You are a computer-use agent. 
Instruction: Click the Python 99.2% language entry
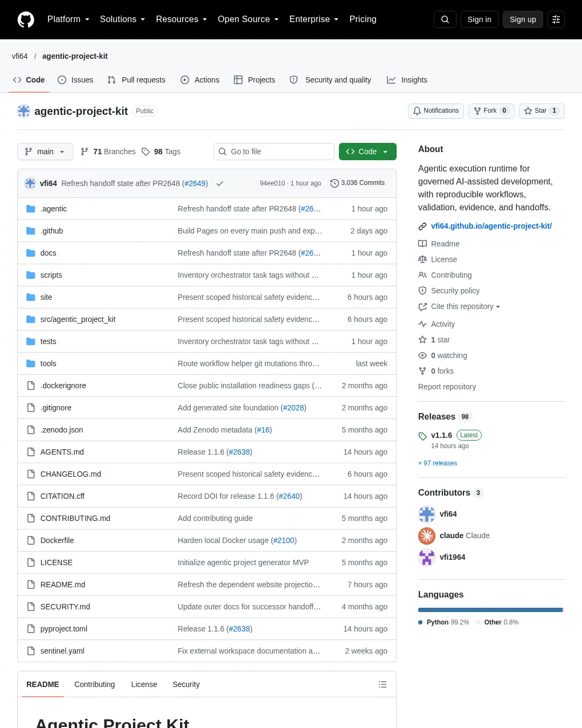[444, 622]
